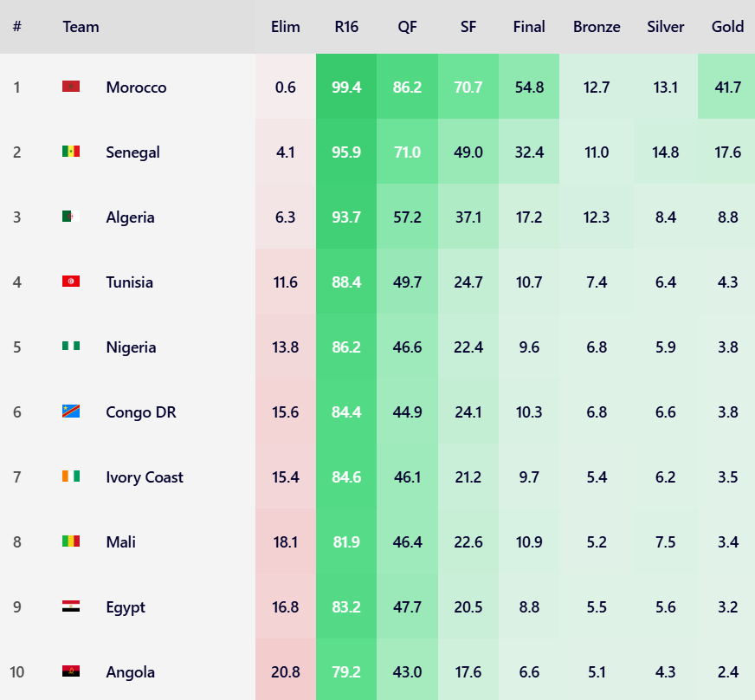This screenshot has width=755, height=700.
Task: Click the Ivory Coast flag icon
Action: tap(71, 476)
